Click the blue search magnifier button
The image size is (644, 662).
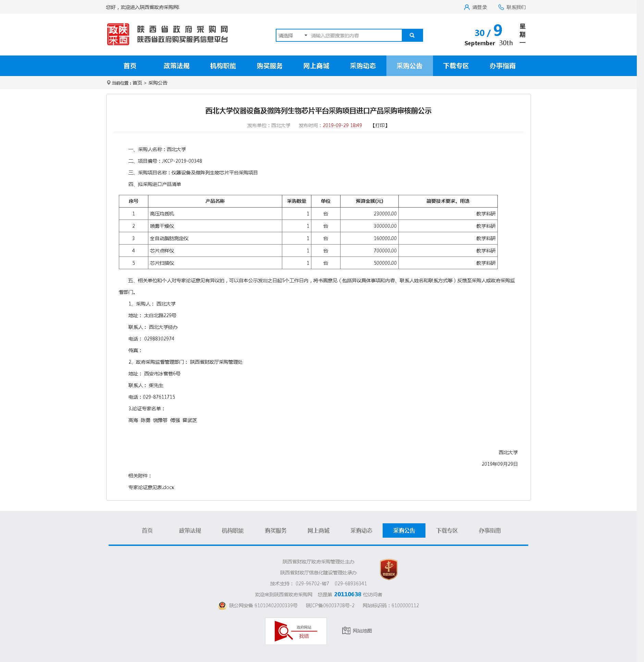[412, 35]
